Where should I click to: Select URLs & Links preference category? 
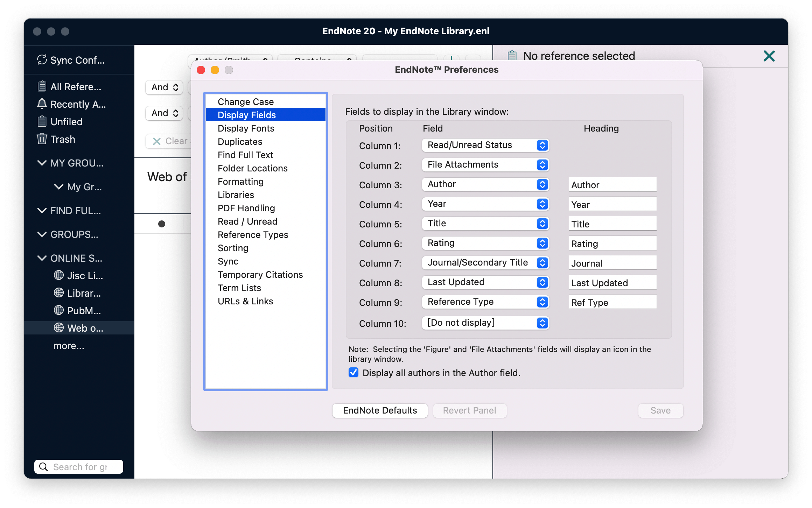[265, 301]
